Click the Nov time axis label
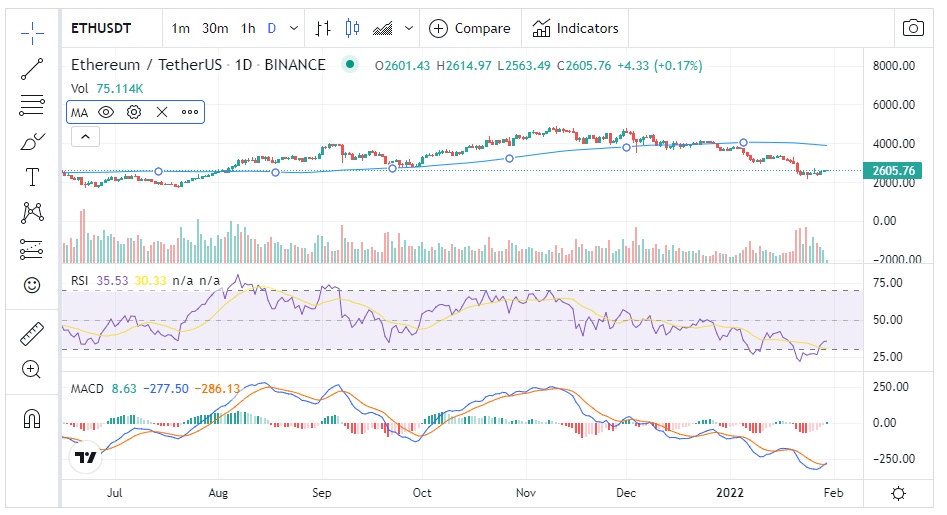This screenshot has width=947, height=515. click(x=525, y=493)
